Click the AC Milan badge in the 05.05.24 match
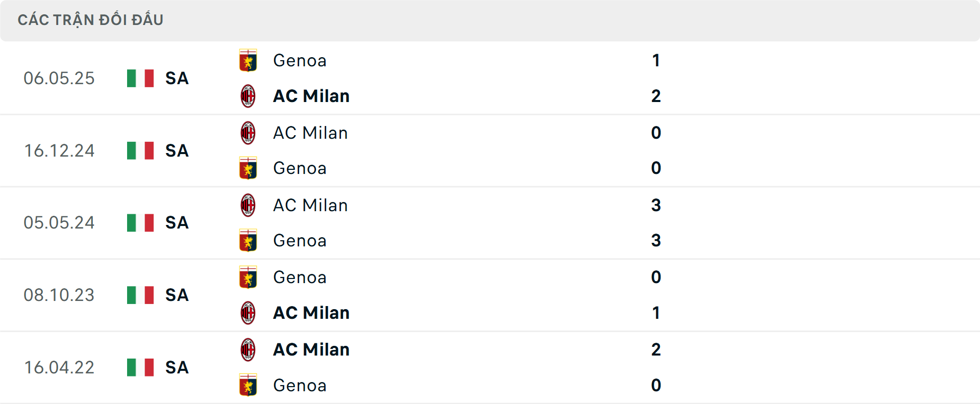The image size is (980, 404). (x=248, y=205)
